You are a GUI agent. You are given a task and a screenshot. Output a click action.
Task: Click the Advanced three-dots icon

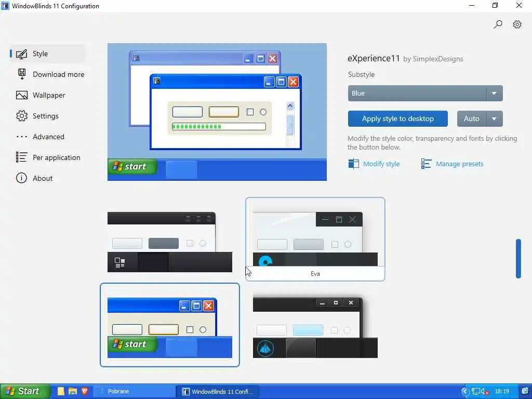[x=22, y=137]
